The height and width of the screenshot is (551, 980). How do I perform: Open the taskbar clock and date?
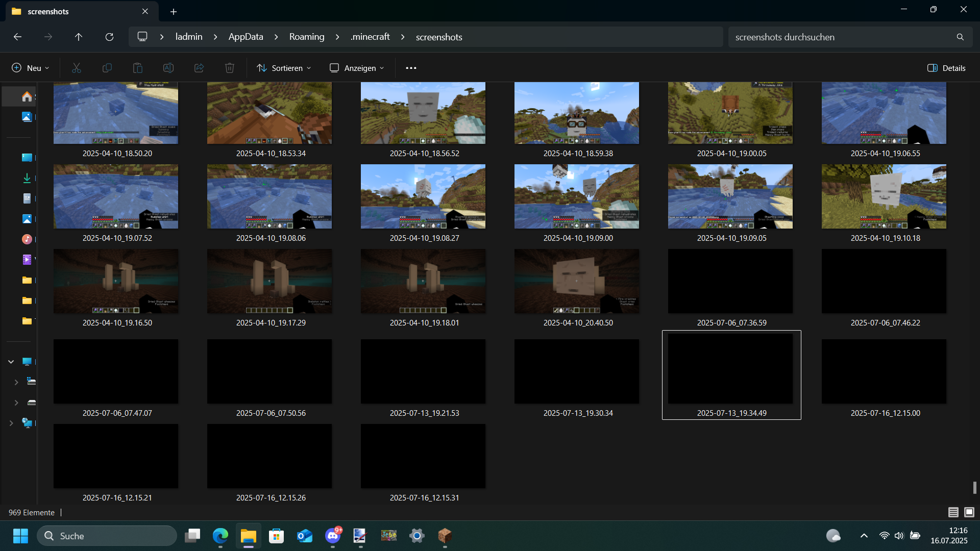[949, 536]
